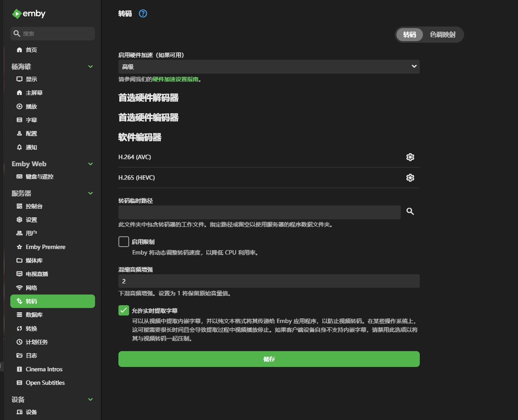Click the dashboard icon for 控制台

pos(19,206)
